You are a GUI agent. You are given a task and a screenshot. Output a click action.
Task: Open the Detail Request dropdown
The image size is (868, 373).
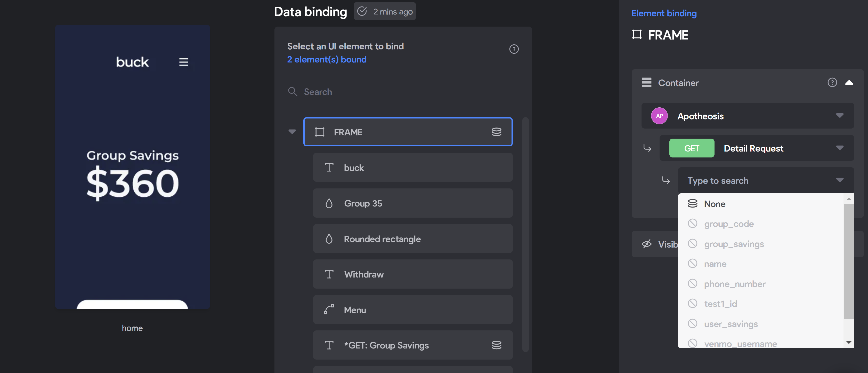tap(757, 148)
